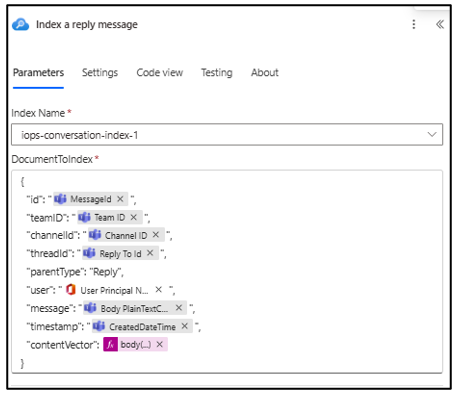
Task: Open the three-dot more options menu
Action: tap(414, 24)
